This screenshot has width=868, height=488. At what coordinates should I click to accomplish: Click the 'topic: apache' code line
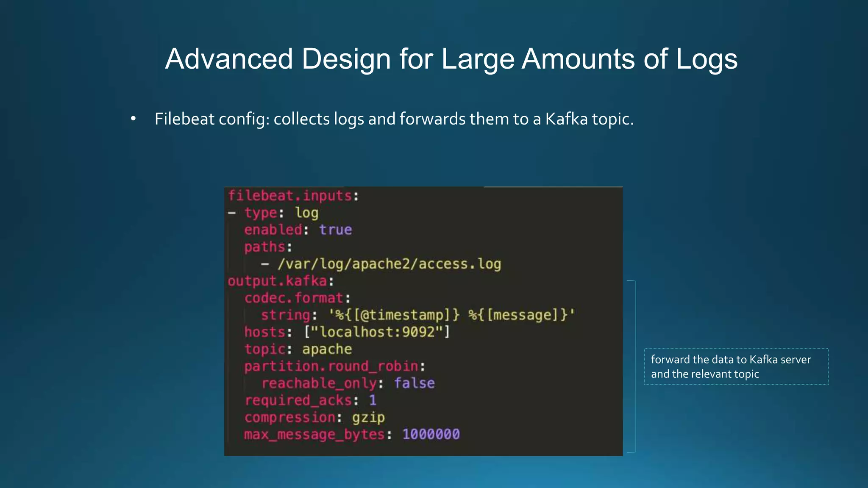coord(298,349)
